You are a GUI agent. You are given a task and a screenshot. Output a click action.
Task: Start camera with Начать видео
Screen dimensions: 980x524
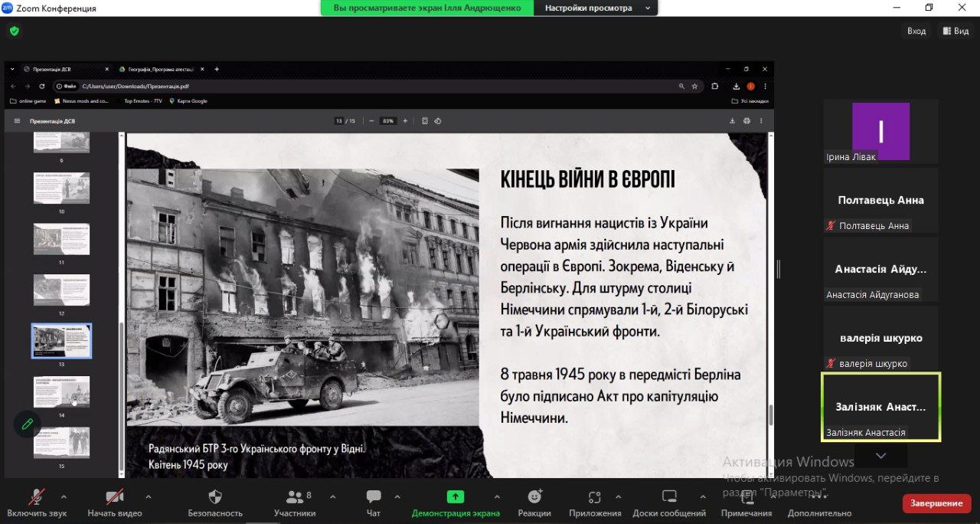(115, 496)
